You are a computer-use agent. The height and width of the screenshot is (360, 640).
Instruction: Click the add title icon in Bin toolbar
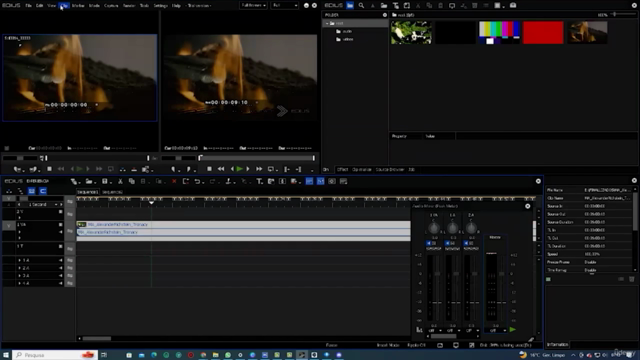pyautogui.click(x=396, y=6)
